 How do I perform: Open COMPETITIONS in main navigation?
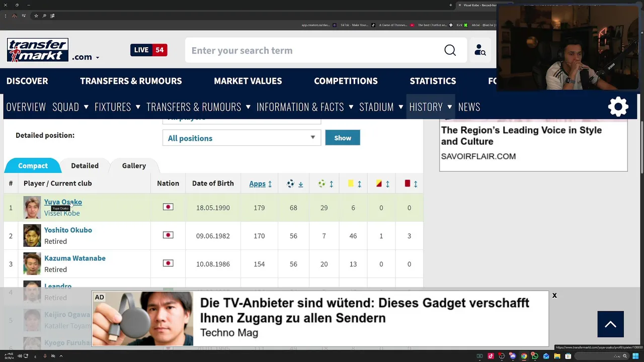tap(346, 81)
